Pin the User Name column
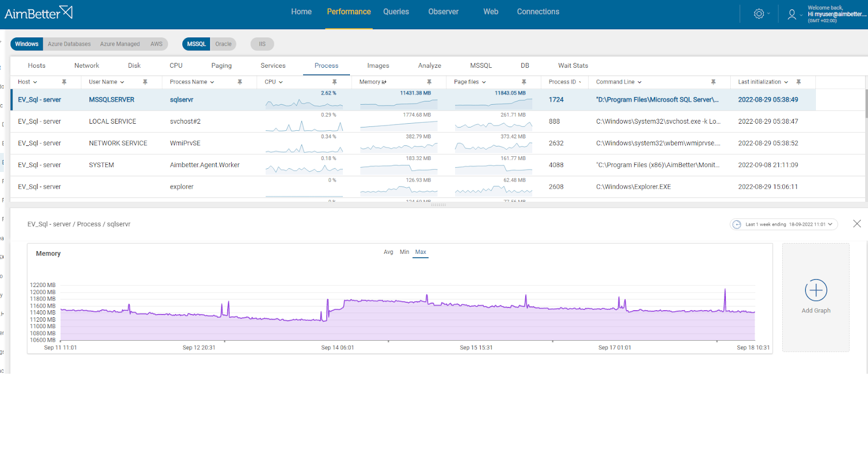 [145, 82]
